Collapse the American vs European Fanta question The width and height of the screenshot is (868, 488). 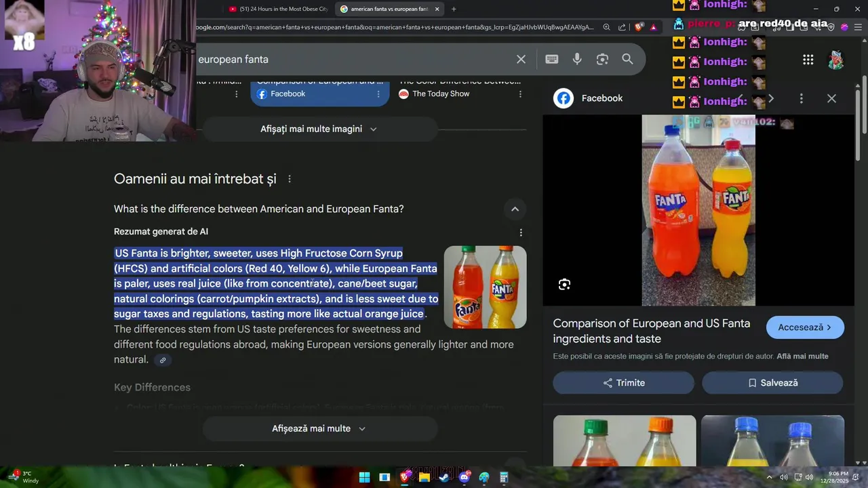515,209
